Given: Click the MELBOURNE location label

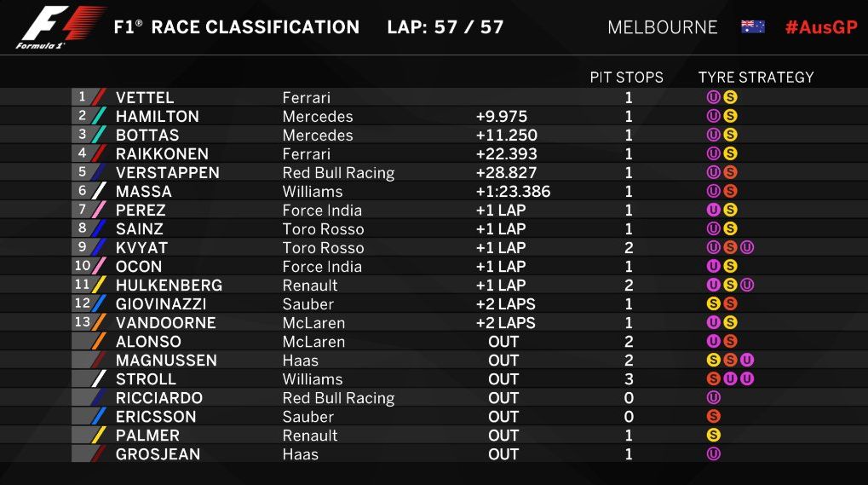Looking at the screenshot, I should pyautogui.click(x=662, y=27).
